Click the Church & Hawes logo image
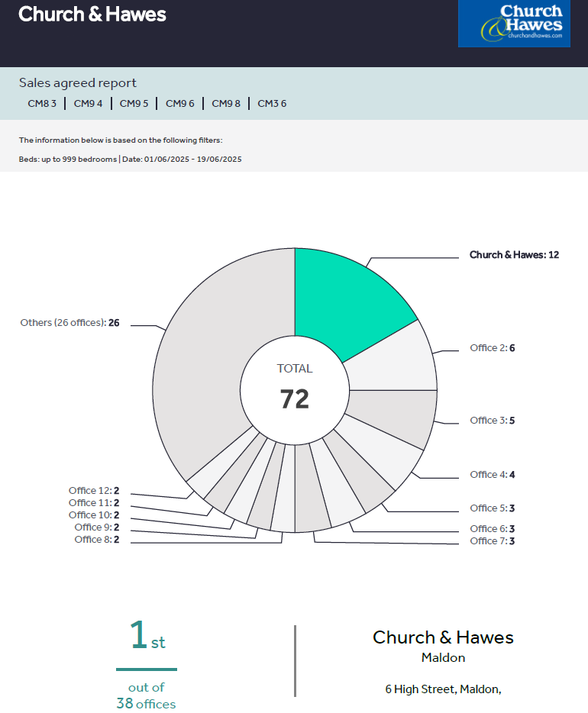The image size is (588, 713). [514, 23]
